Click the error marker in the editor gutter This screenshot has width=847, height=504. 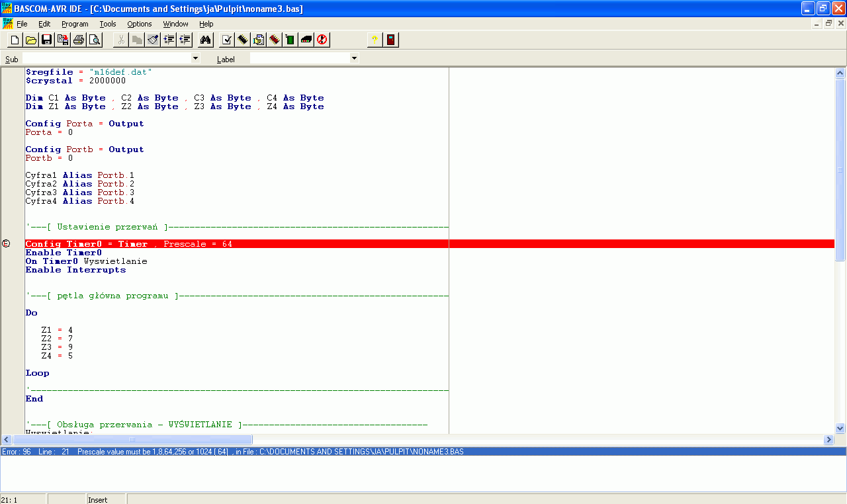pyautogui.click(x=7, y=244)
